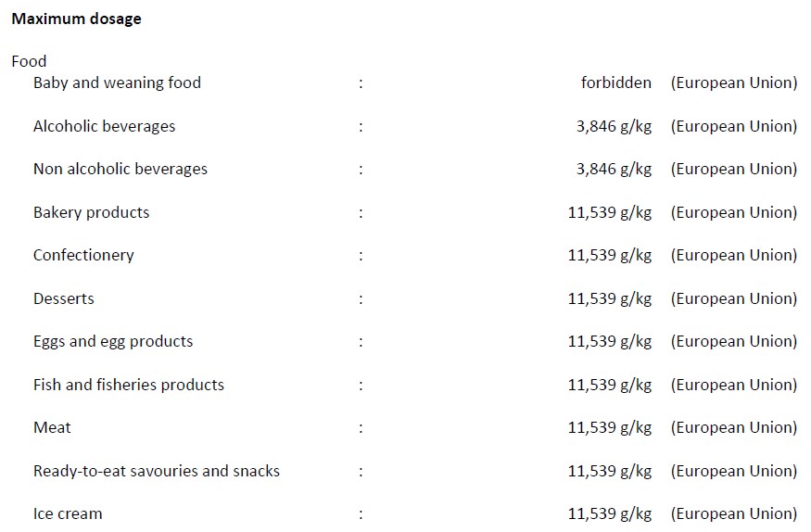Select the "Baby and weaning food" text
Screen dimensions: 811x532
117,82
